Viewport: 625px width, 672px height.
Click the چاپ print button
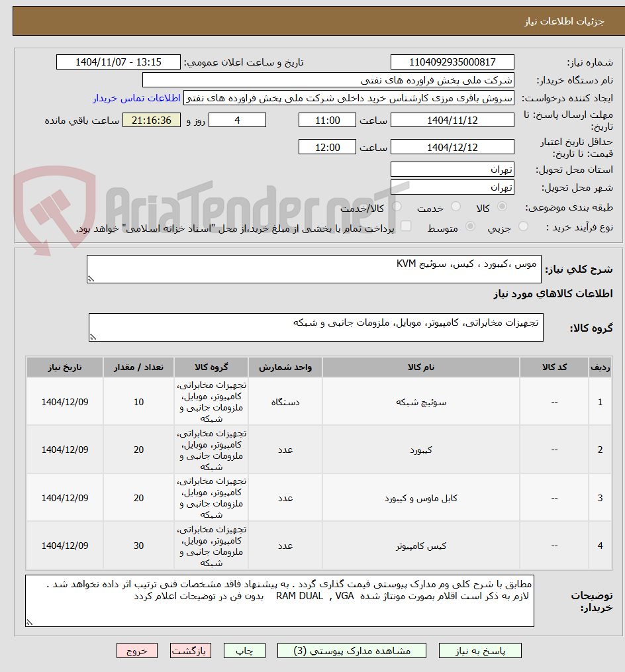click(x=244, y=651)
